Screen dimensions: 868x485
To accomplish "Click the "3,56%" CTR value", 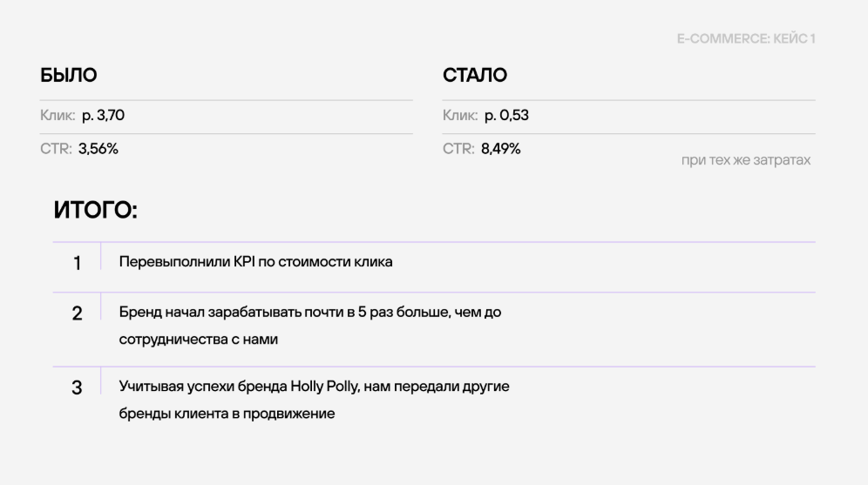I will click(x=98, y=149).
